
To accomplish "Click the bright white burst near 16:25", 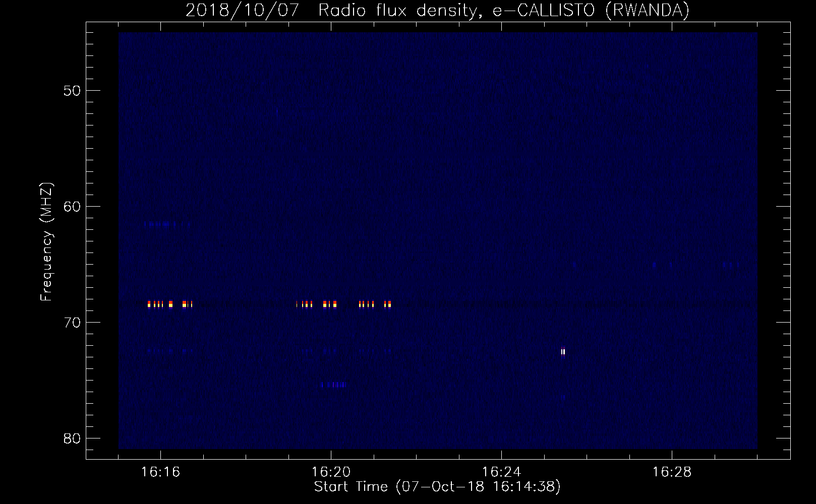I will (x=563, y=351).
